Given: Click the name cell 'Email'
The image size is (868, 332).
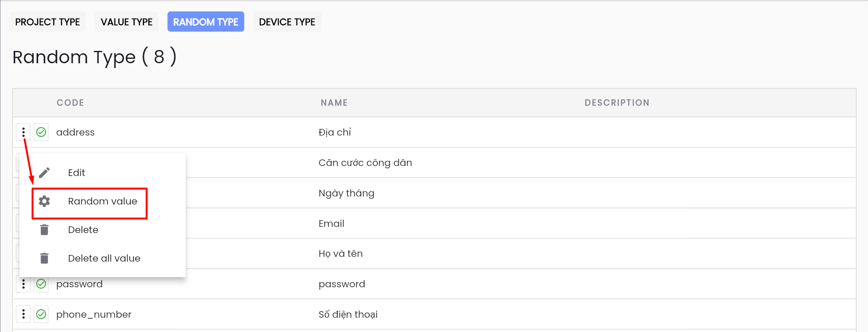Looking at the screenshot, I should (331, 224).
